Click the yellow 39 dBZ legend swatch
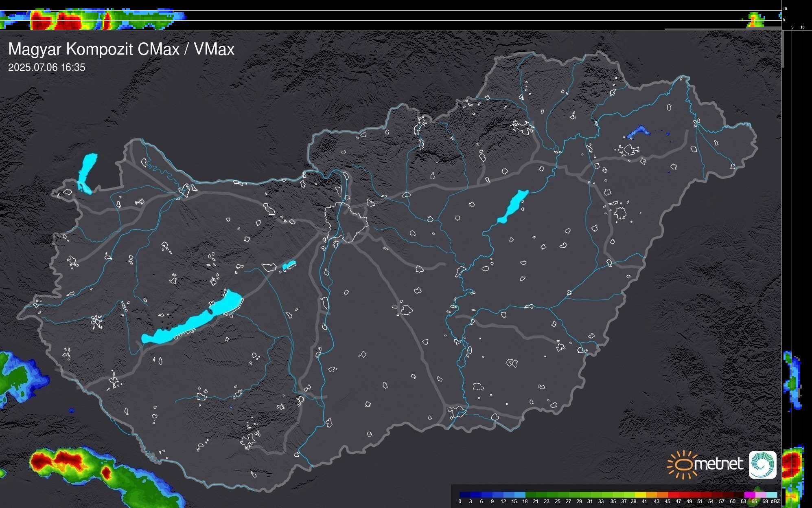This screenshot has width=812, height=508. (640, 495)
